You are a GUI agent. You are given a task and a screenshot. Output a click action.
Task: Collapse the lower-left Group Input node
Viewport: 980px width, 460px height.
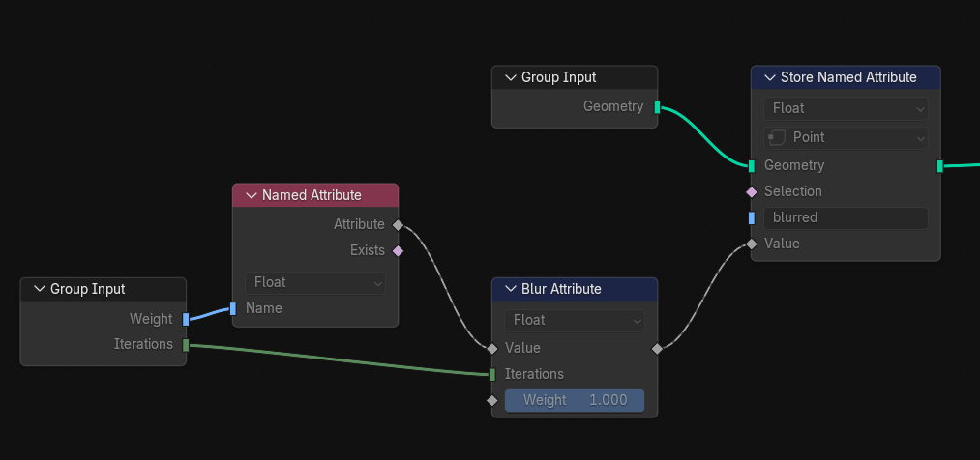tap(40, 289)
